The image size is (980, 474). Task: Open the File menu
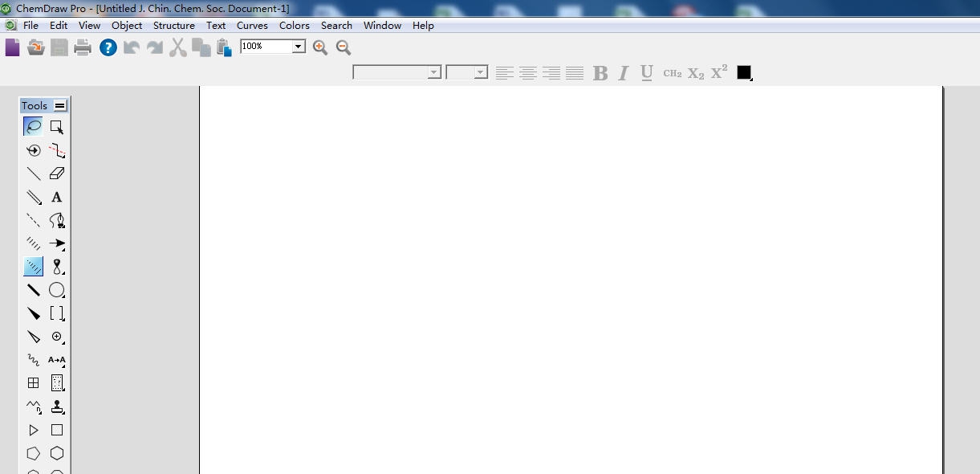click(x=30, y=25)
